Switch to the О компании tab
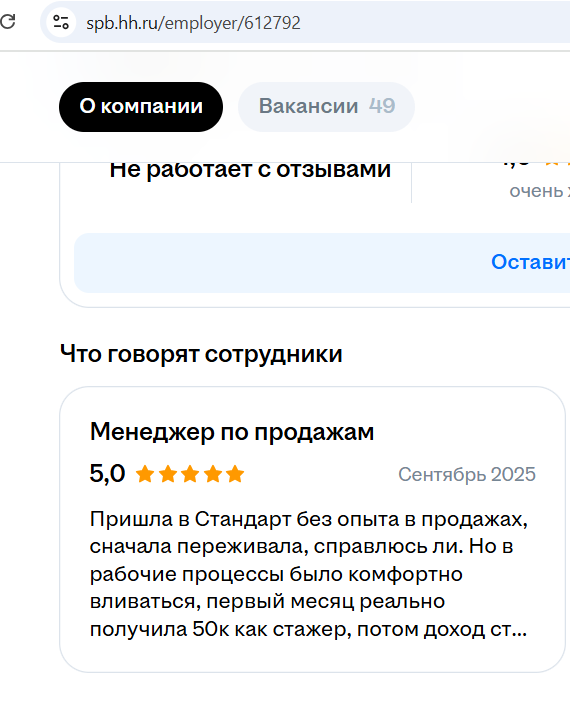The height and width of the screenshot is (712, 570). (x=141, y=107)
